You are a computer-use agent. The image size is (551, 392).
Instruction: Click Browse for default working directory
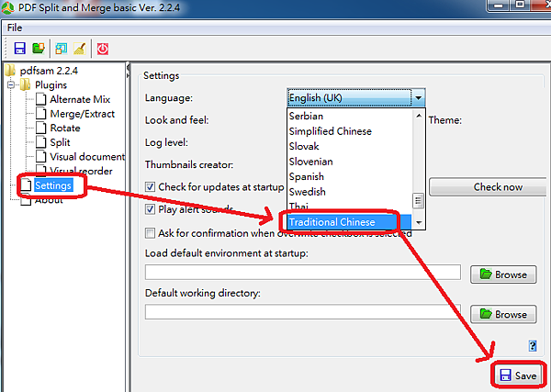point(503,314)
